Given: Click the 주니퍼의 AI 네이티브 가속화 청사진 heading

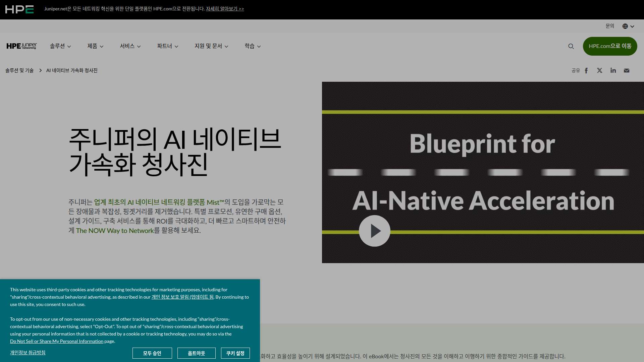Looking at the screenshot, I should click(175, 152).
